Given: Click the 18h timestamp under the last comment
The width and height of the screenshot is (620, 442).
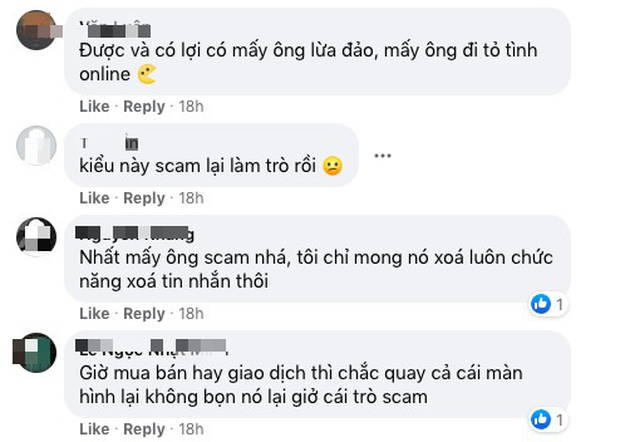Looking at the screenshot, I should 191,429.
